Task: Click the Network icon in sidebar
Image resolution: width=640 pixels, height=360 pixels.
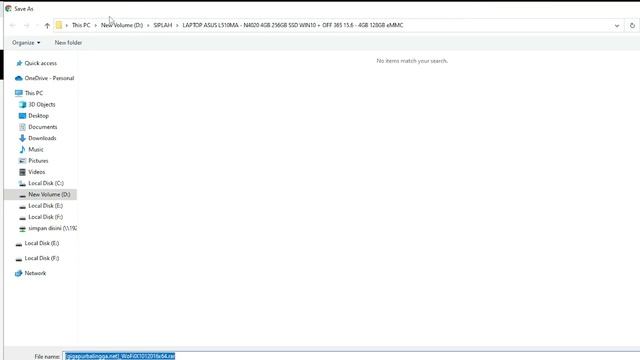Action: [18, 273]
